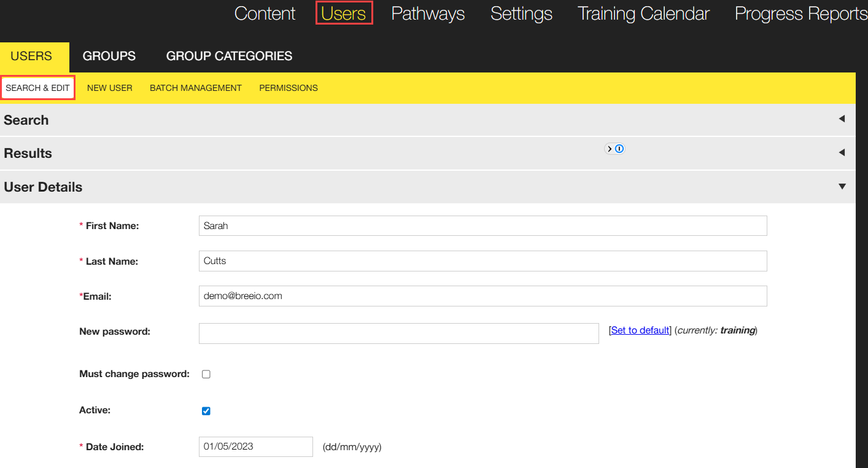Click into the New password field
Screen dimensions: 868x468
click(x=398, y=333)
